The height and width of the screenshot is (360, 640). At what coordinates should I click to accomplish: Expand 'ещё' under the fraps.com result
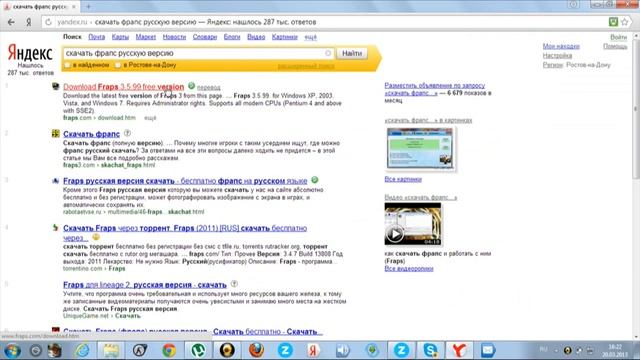click(150, 118)
